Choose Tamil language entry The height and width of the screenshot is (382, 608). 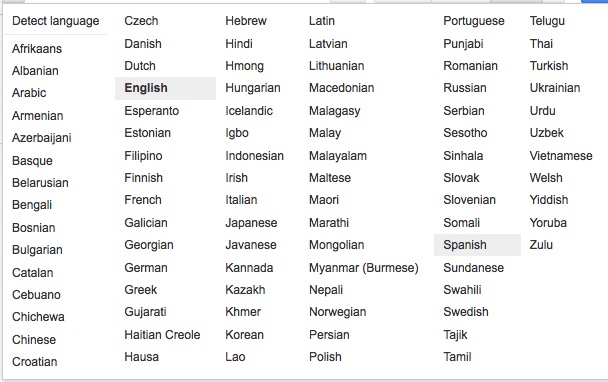[457, 356]
